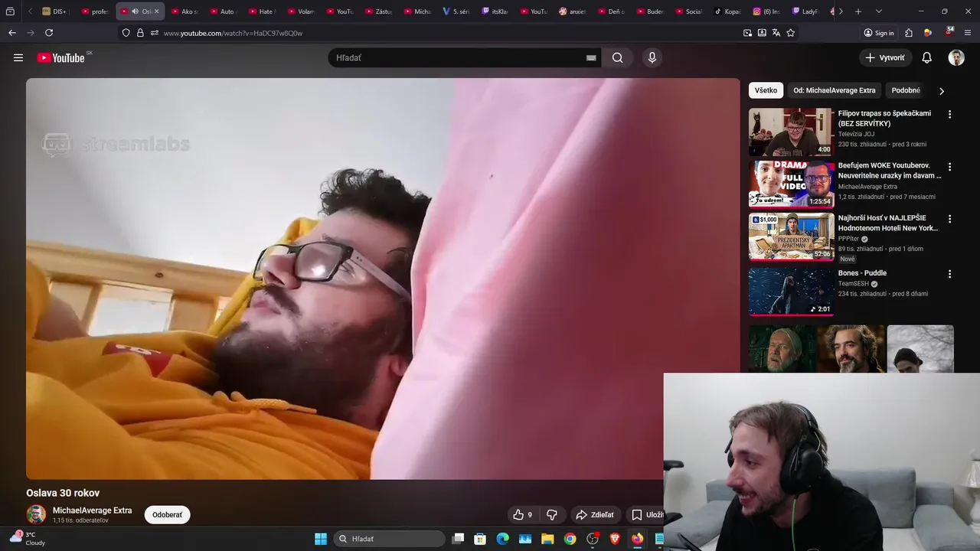980x551 pixels.
Task: Select the Od: MichaelAverage Extra chip
Action: click(x=835, y=90)
